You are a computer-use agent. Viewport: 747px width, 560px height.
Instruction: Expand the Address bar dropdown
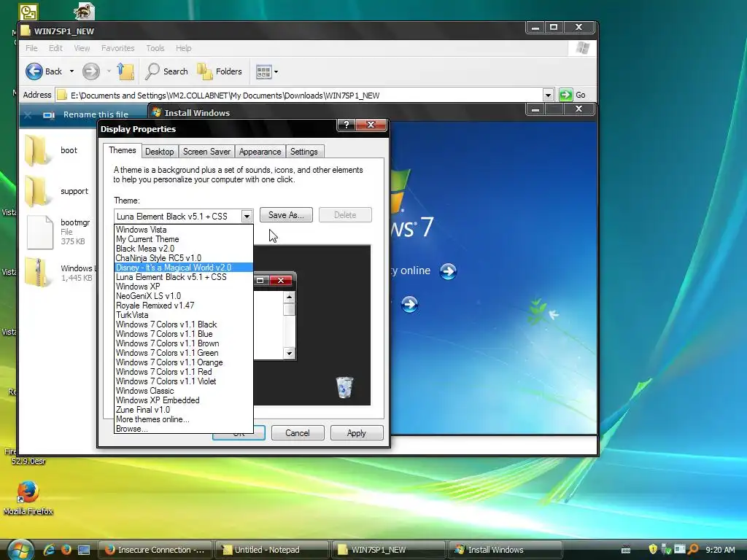click(x=548, y=95)
